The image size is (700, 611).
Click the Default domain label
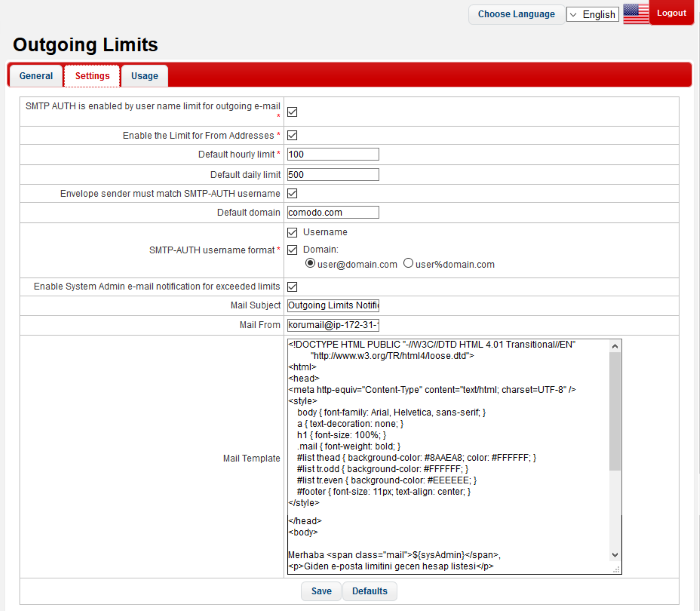point(249,212)
